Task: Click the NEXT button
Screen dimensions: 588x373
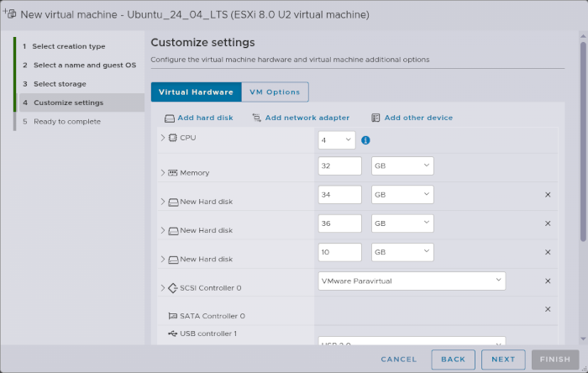Action: tap(503, 360)
